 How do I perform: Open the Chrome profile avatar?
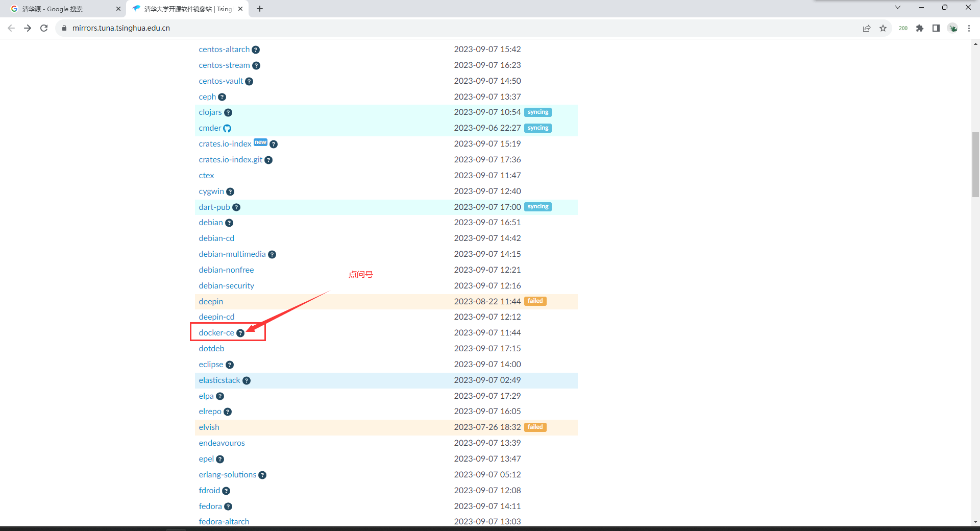coord(953,28)
